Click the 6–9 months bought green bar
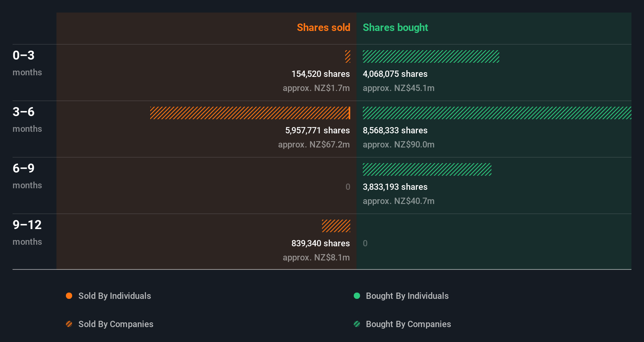 [427, 169]
